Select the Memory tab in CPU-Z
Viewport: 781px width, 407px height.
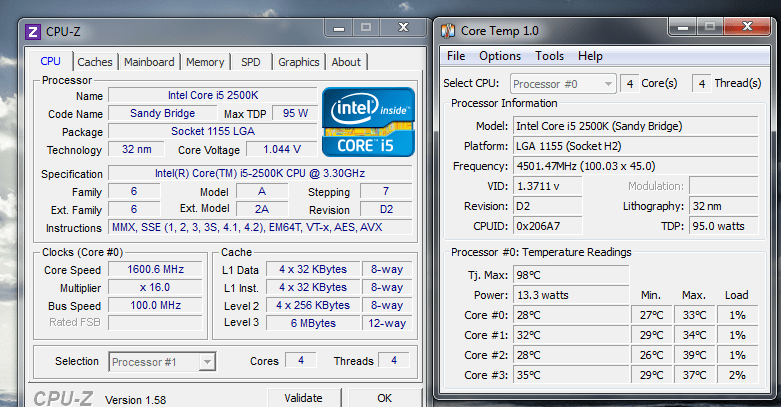pos(205,62)
